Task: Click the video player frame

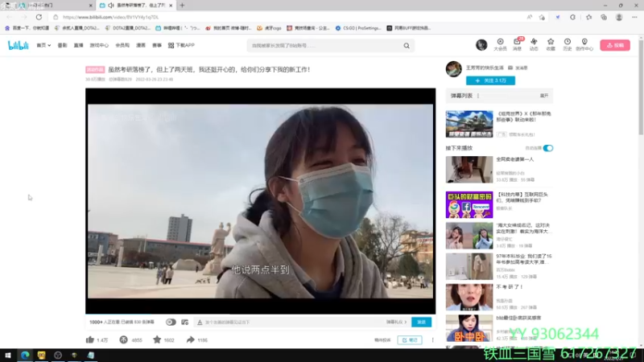Action: pos(260,201)
